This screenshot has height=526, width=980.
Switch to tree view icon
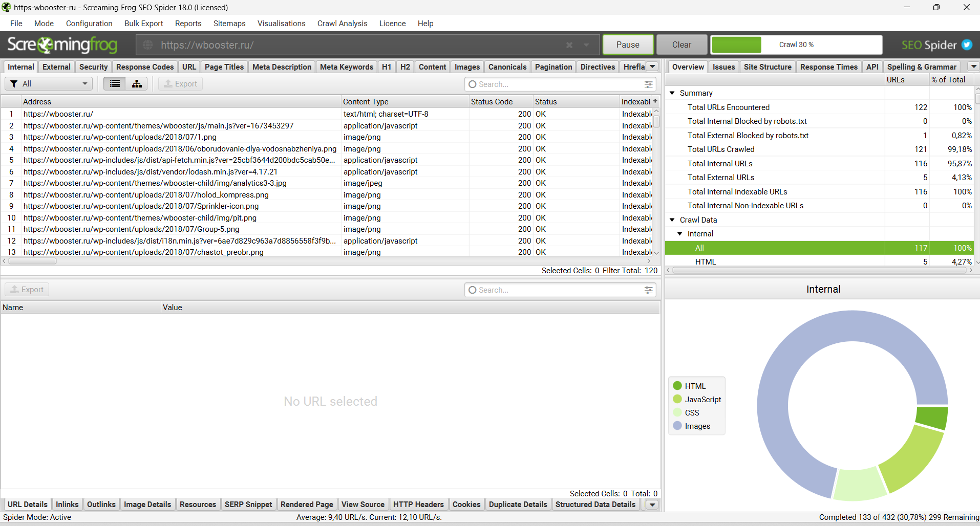[x=137, y=84]
